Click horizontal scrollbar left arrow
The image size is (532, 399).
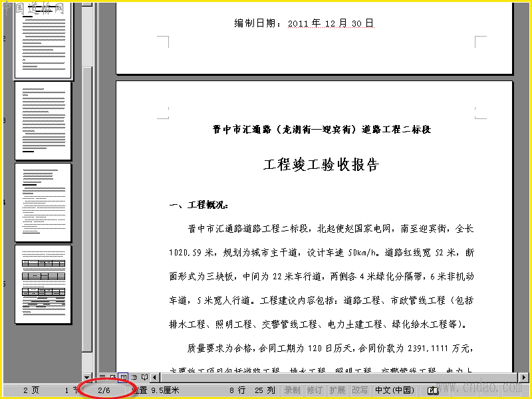tap(155, 377)
